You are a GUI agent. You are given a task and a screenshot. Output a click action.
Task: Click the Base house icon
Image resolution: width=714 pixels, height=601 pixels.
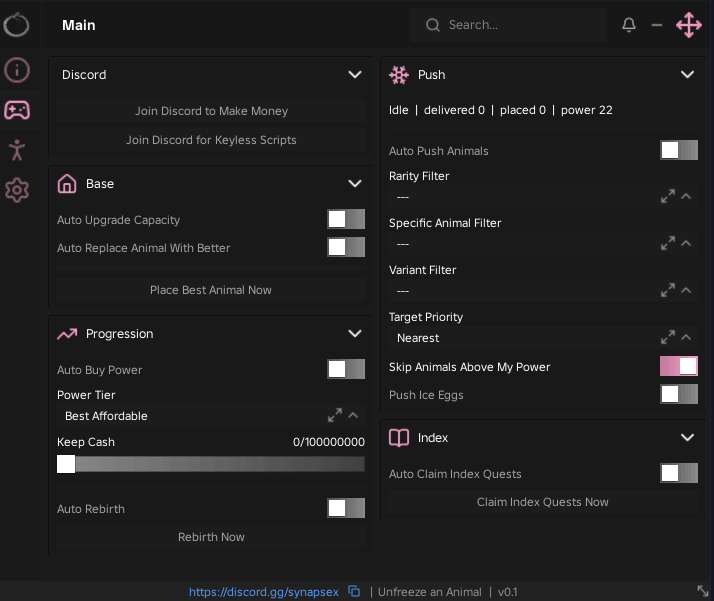coord(67,183)
